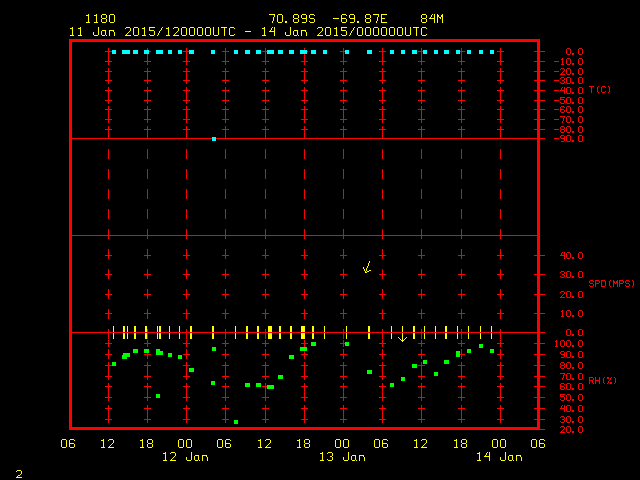Select the lowest green RH data point
This screenshot has height=480, width=640.
pyautogui.click(x=236, y=422)
